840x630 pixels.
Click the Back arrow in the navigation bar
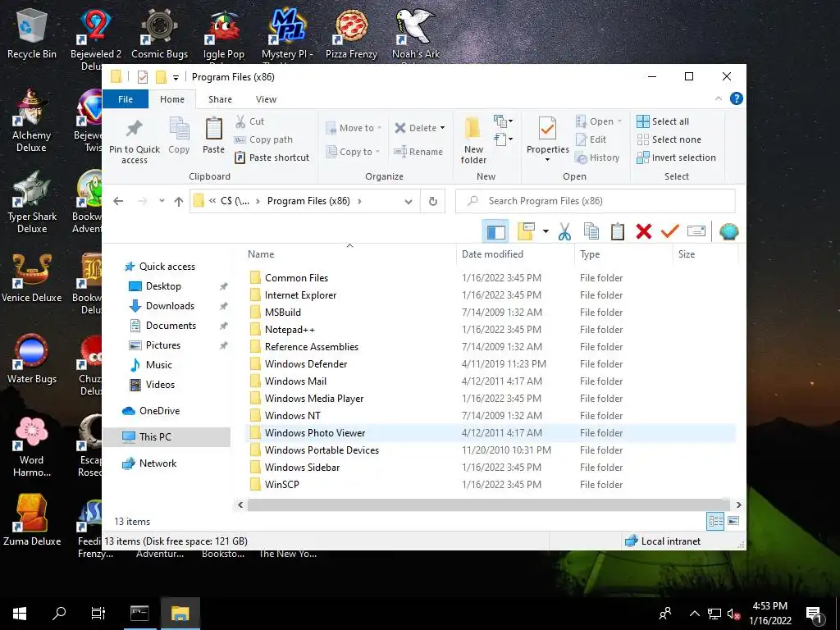[118, 201]
